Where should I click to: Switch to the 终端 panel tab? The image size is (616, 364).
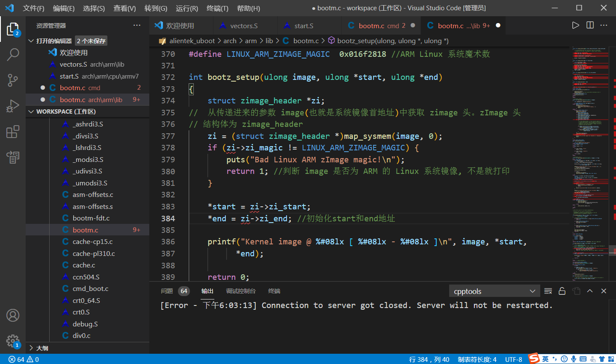coord(274,291)
